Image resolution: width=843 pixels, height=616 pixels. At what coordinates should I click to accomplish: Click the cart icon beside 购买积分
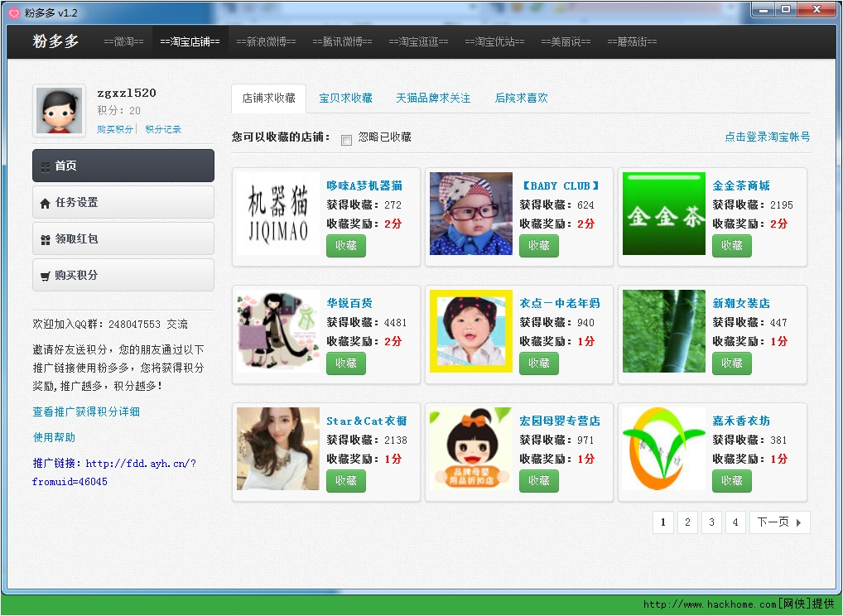point(46,277)
